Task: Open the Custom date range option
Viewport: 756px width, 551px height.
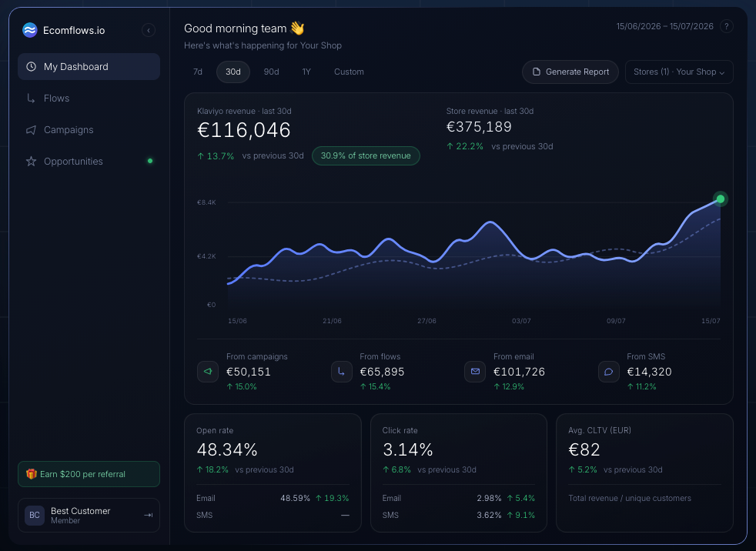Action: (349, 72)
